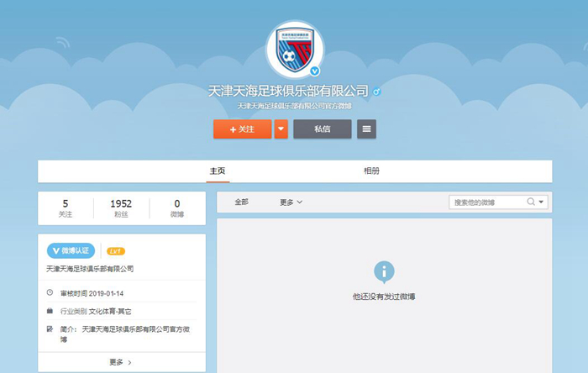
Task: Click the magnifier search icon
Action: click(x=531, y=202)
